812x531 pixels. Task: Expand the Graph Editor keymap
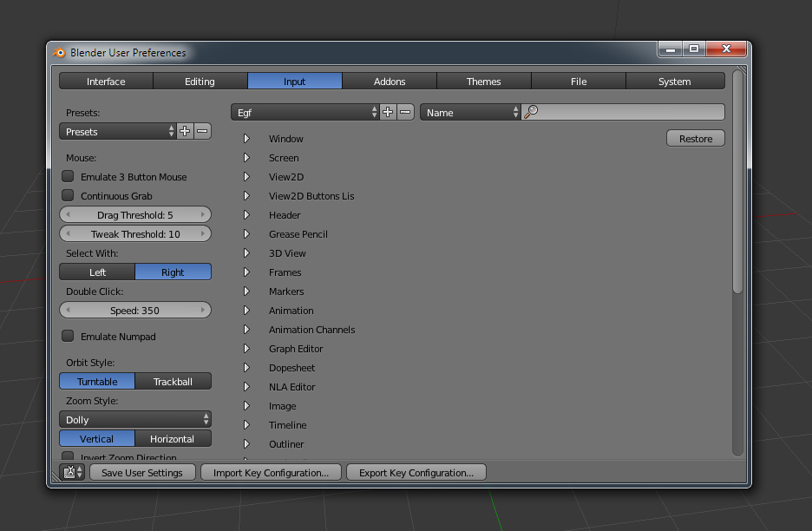tap(246, 349)
